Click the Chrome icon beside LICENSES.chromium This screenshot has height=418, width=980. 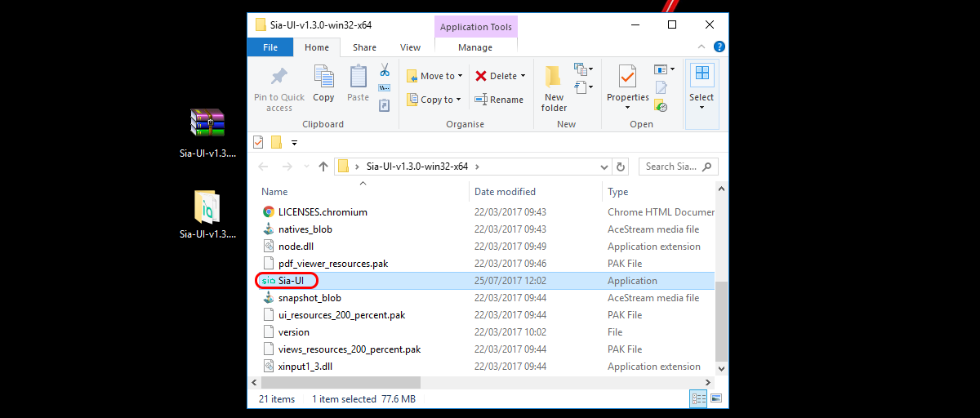tap(269, 212)
